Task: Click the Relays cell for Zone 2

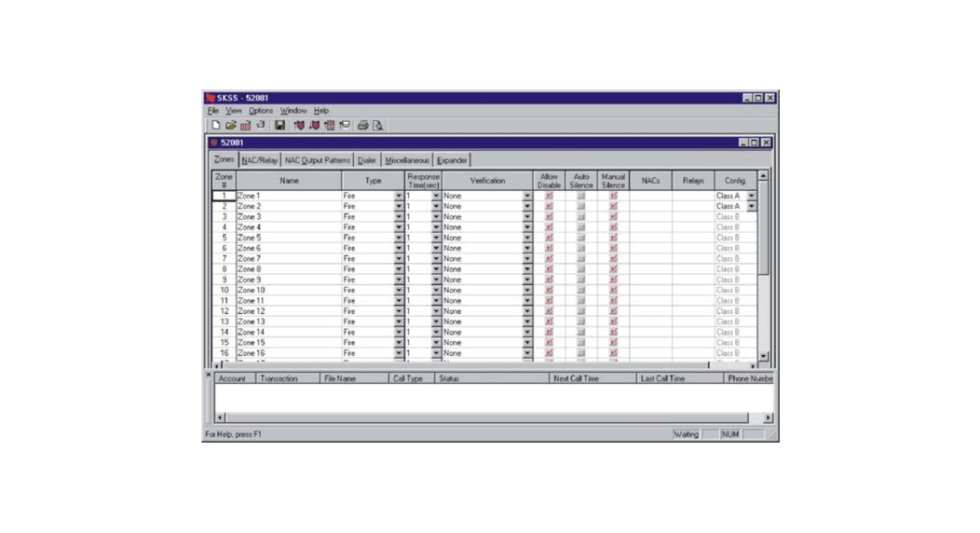Action: [693, 206]
